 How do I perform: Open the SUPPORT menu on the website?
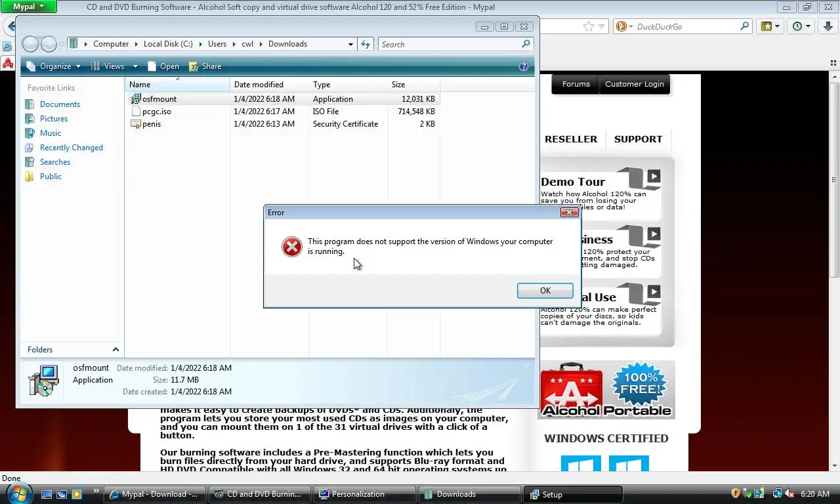tap(638, 139)
